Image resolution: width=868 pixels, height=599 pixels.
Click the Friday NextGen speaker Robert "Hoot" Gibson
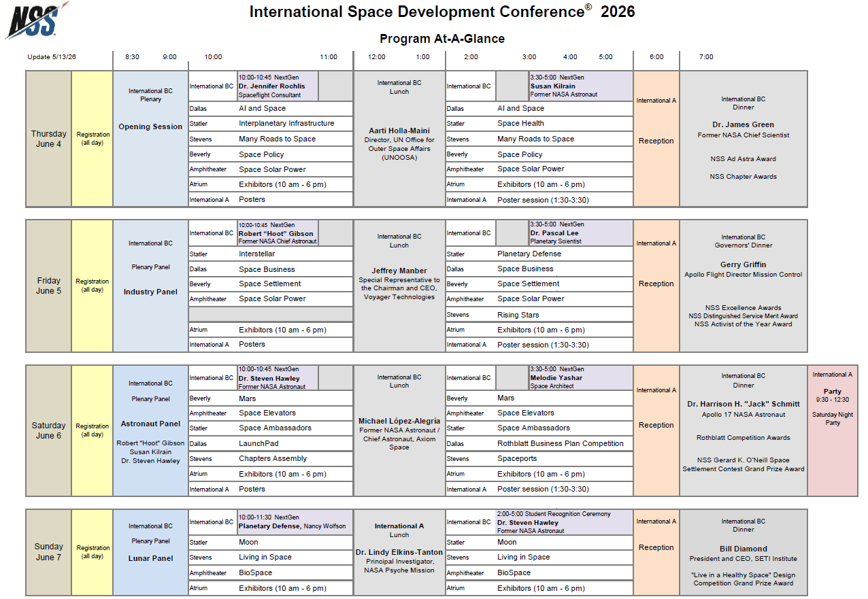[x=276, y=233]
